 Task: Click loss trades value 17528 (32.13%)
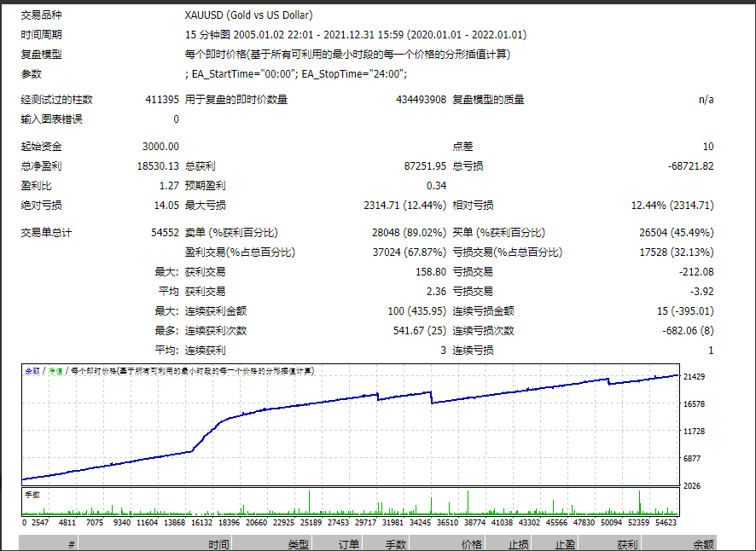click(x=677, y=252)
